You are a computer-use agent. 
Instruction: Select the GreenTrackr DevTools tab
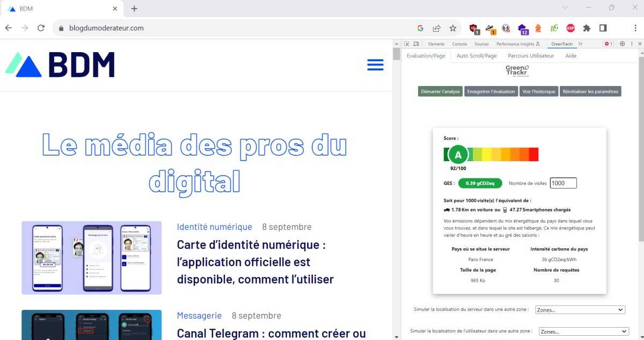pos(562,44)
